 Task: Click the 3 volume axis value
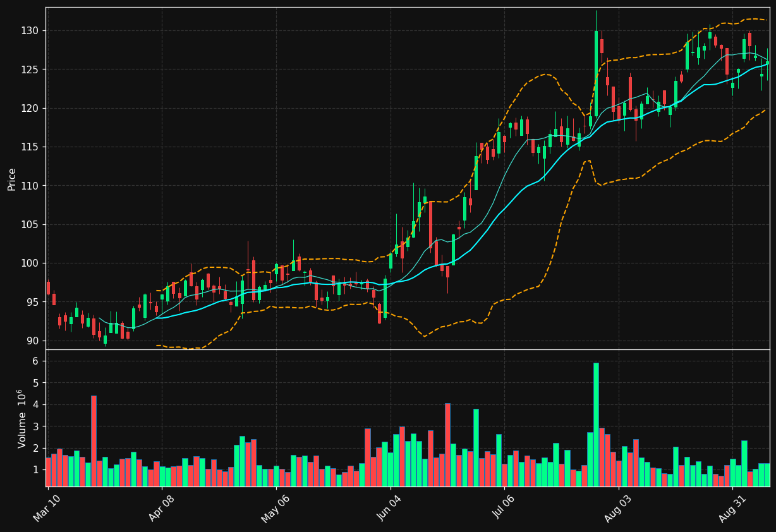(35, 426)
